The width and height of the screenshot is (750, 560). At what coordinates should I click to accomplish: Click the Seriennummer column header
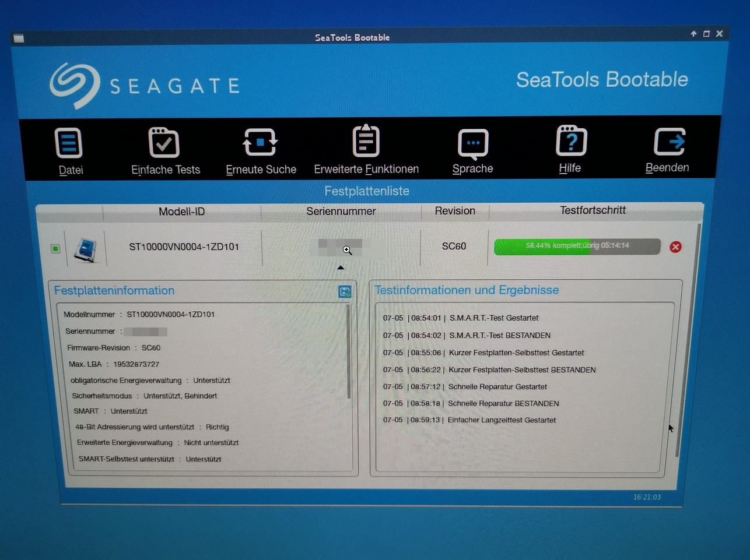click(x=341, y=211)
